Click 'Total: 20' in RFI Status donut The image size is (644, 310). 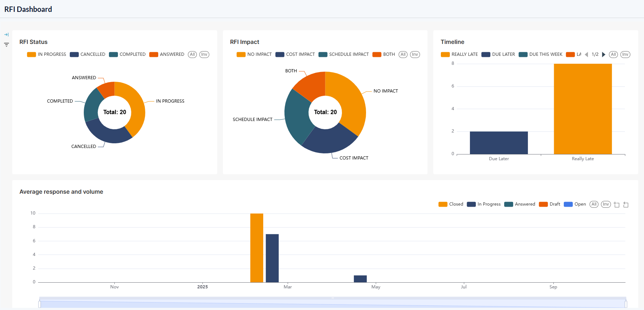coord(115,112)
